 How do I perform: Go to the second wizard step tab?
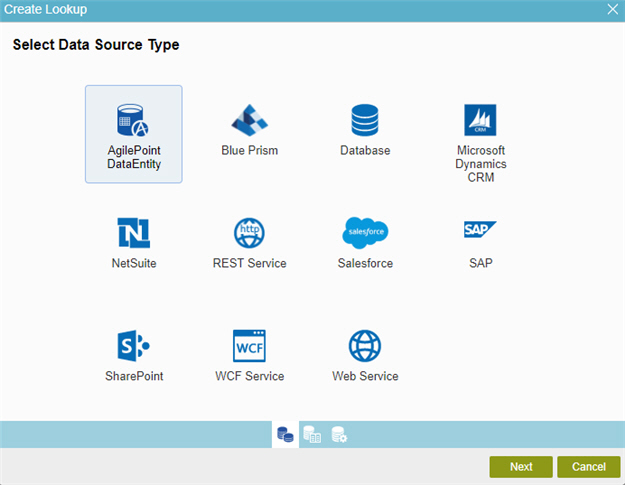click(312, 434)
